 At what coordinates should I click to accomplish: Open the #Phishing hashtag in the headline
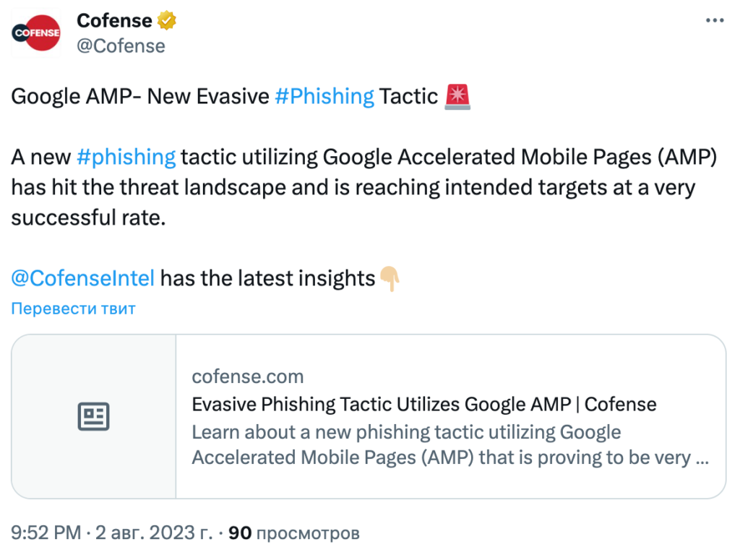324,96
